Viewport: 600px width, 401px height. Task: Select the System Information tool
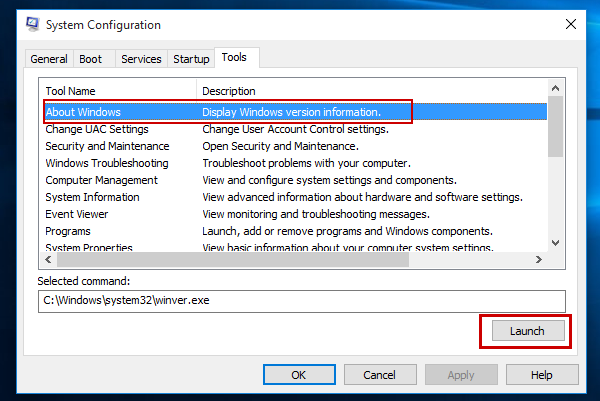(295, 197)
